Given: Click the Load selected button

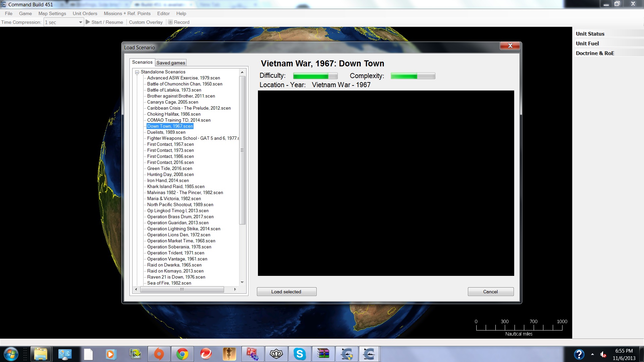Looking at the screenshot, I should click(x=286, y=292).
